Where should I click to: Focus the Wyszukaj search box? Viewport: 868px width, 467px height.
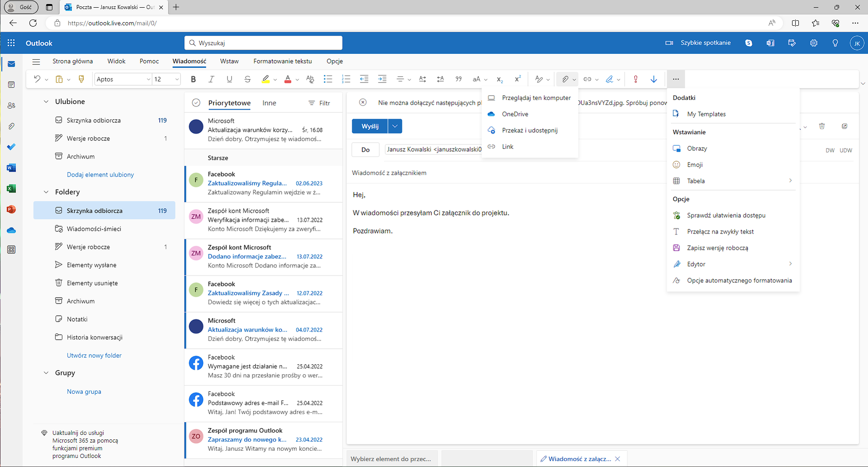coord(264,43)
